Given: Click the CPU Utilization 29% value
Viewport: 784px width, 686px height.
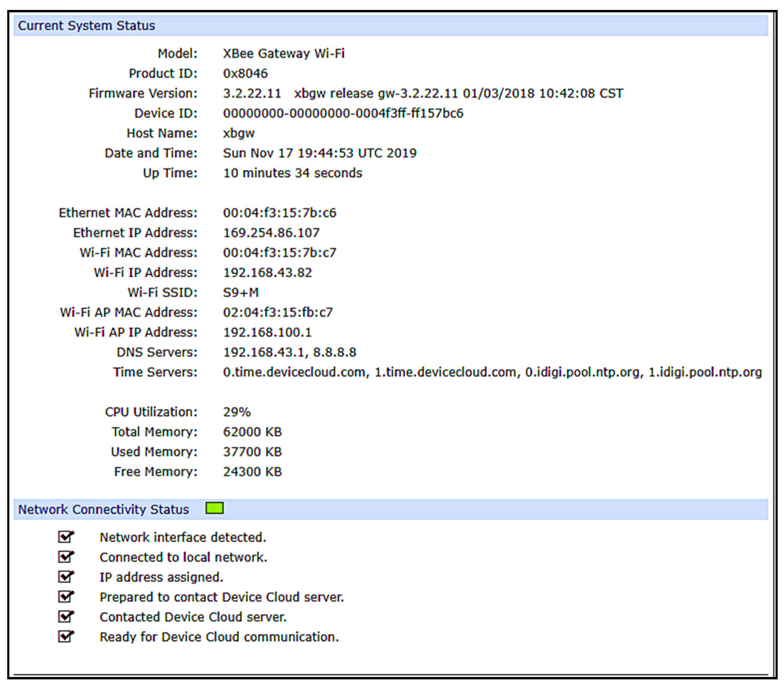Looking at the screenshot, I should pos(237,412).
